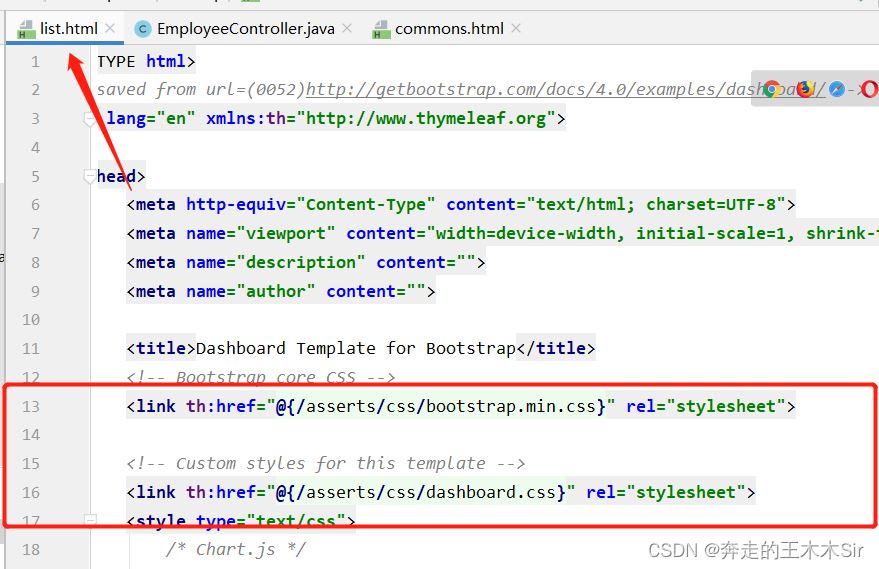The height and width of the screenshot is (569, 879).
Task: Switch to the EmployeeController.java tab
Action: pyautogui.click(x=245, y=29)
